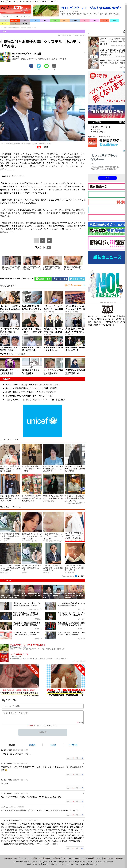Sort comments by 古い順 tab
Screen dimensions: 127x868
point(53,745)
